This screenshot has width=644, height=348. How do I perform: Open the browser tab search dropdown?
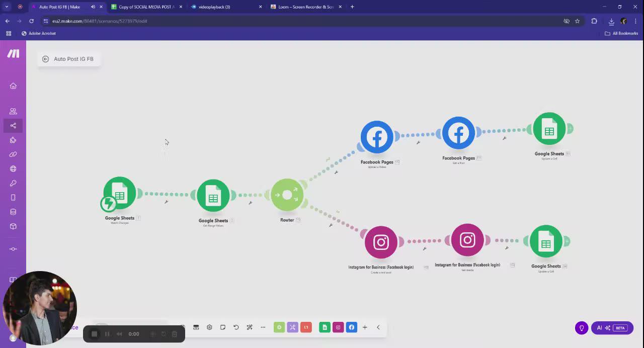pos(7,7)
